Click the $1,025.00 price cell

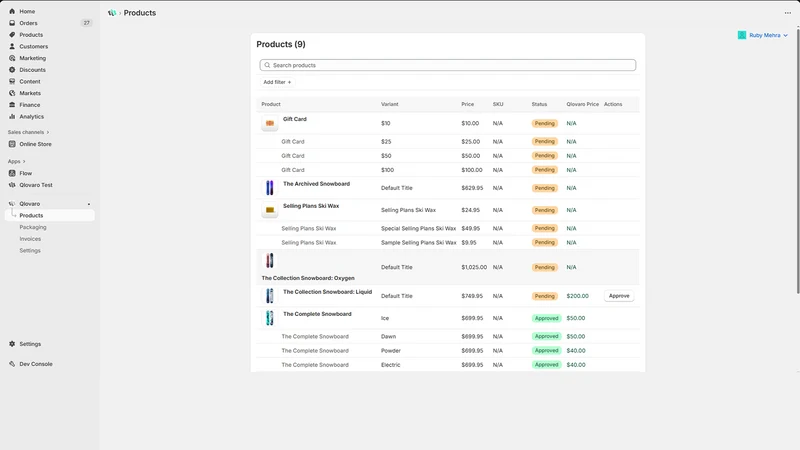point(474,267)
